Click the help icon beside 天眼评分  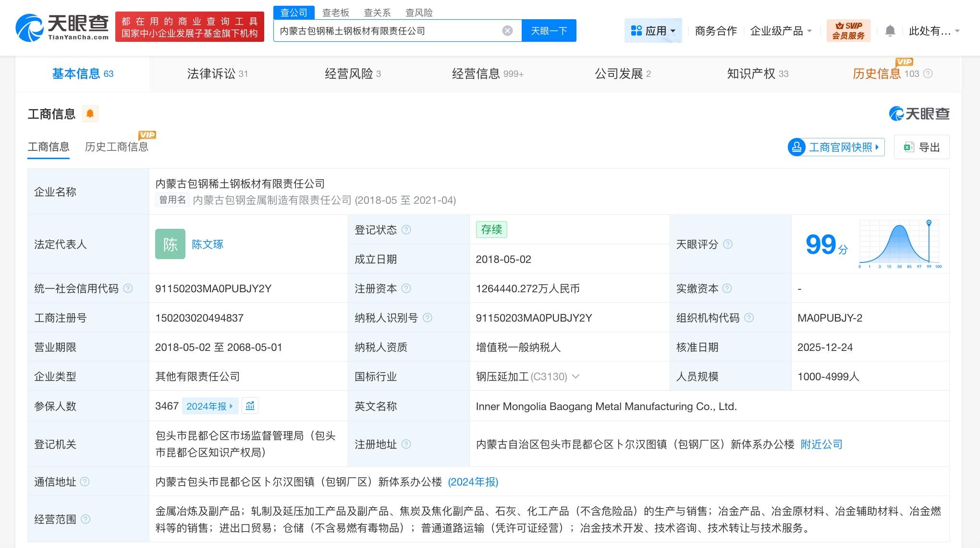729,244
